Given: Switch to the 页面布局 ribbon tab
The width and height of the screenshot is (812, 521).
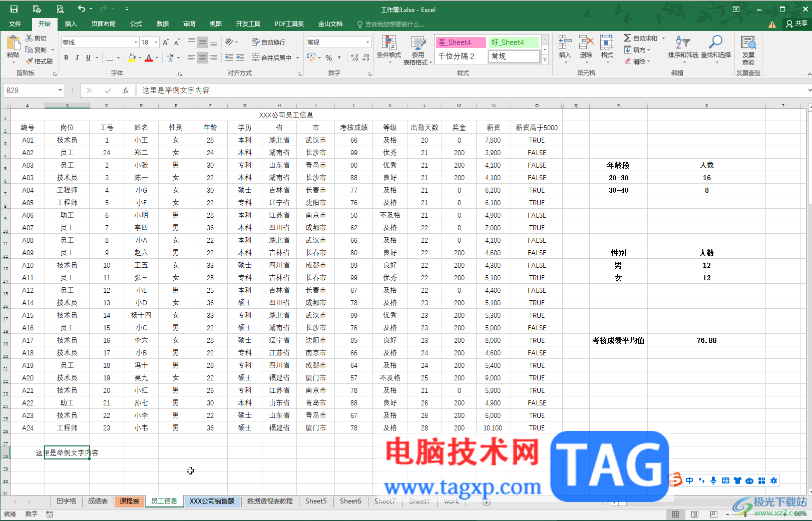Looking at the screenshot, I should (103, 24).
